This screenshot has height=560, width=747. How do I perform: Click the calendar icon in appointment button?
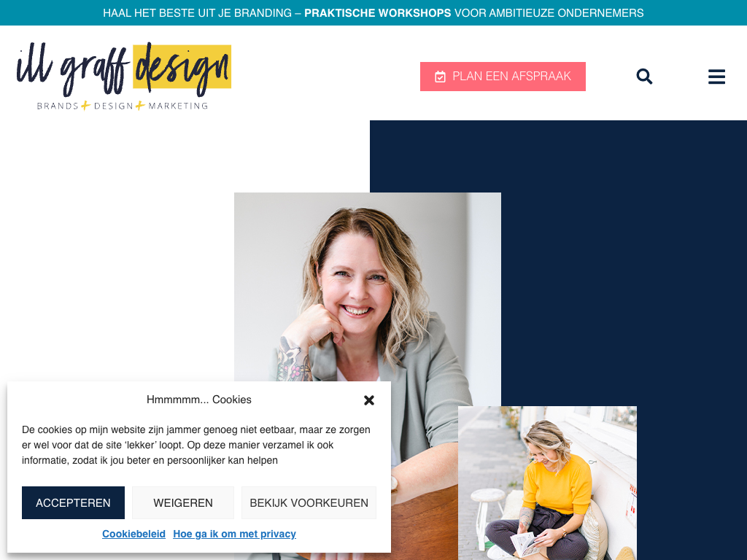(440, 77)
